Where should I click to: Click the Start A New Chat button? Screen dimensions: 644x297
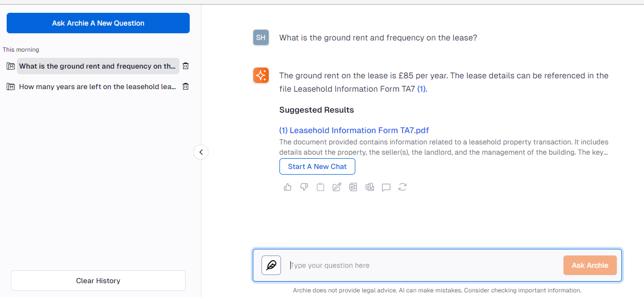pos(317,166)
